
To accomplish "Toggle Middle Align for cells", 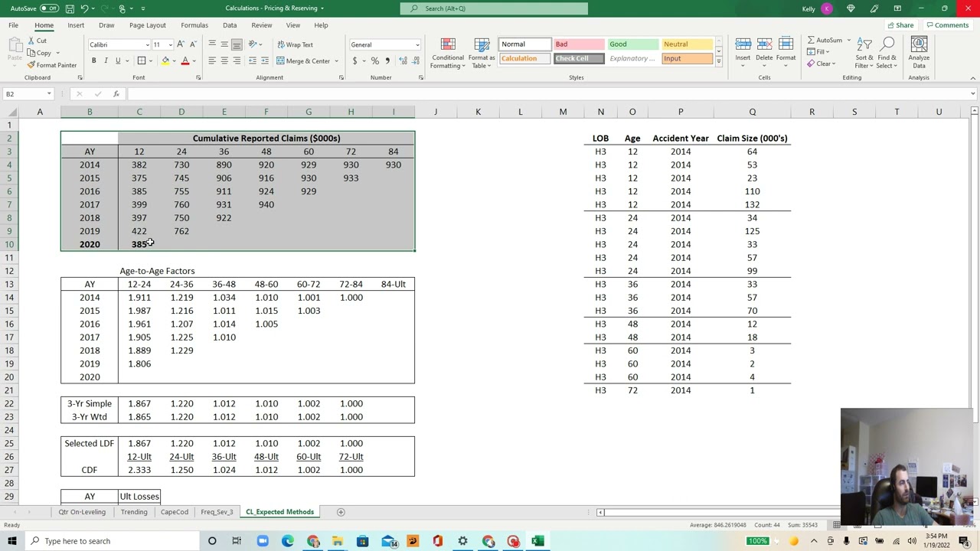I will click(x=224, y=44).
